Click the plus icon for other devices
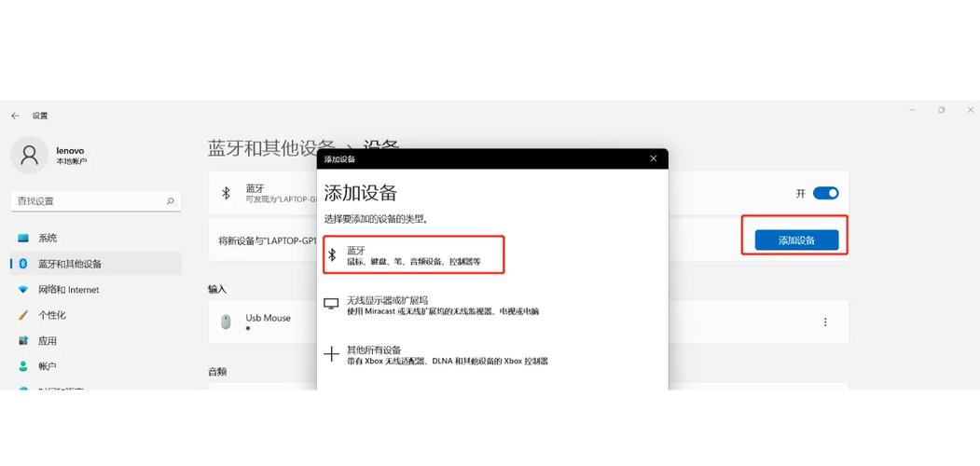980x466 pixels. point(331,354)
